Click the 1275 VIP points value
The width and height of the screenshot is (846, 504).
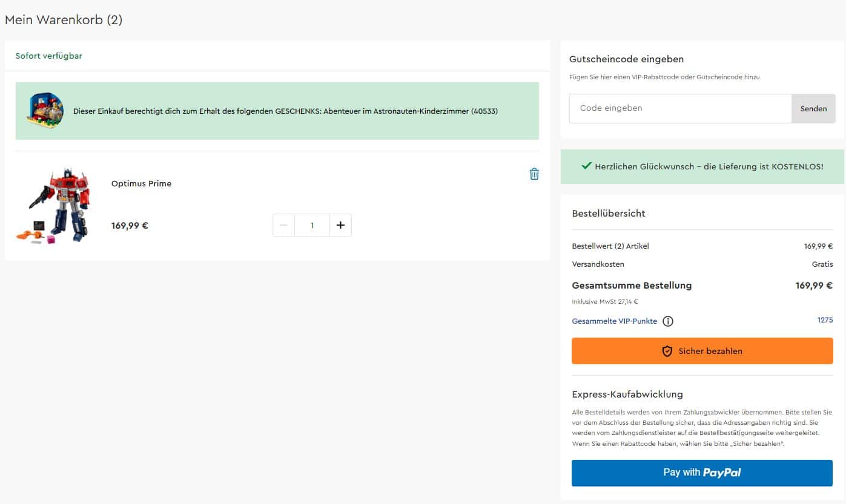pyautogui.click(x=825, y=320)
